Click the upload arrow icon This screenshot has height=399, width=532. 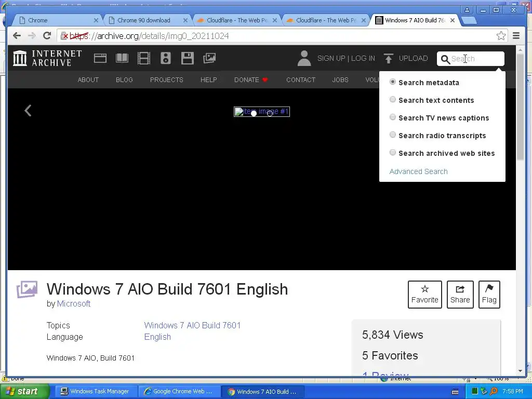(x=389, y=58)
